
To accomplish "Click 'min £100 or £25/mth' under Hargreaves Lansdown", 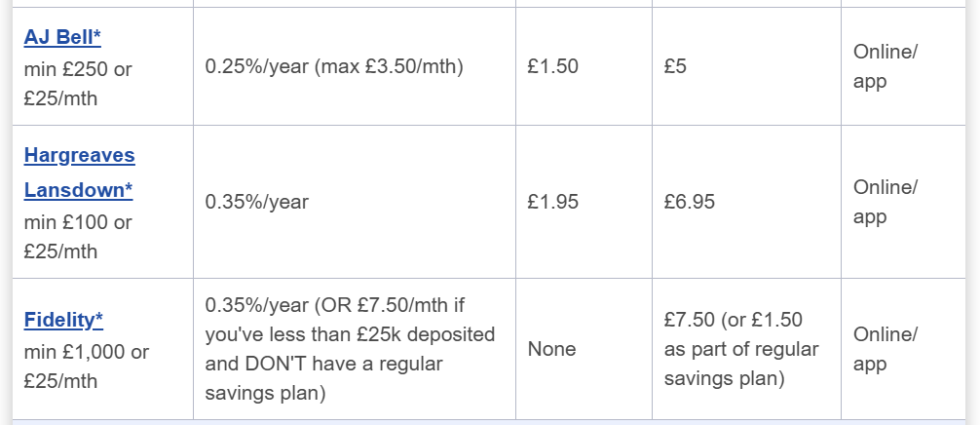I will coord(78,237).
